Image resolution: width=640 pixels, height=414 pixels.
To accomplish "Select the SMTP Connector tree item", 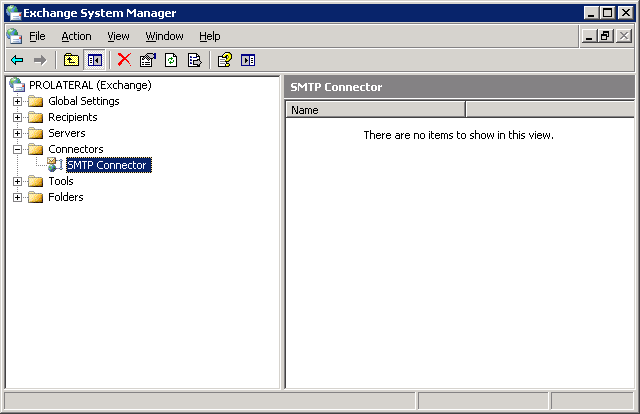I will 108,165.
